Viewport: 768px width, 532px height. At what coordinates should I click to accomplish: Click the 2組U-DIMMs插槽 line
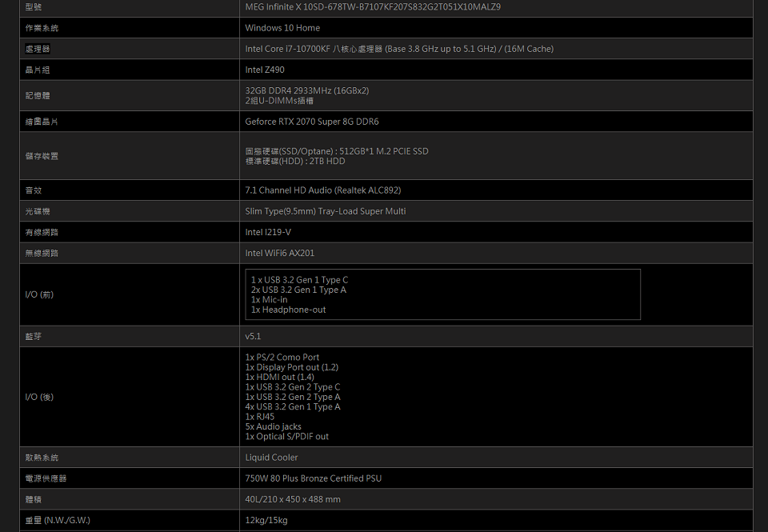tap(279, 101)
